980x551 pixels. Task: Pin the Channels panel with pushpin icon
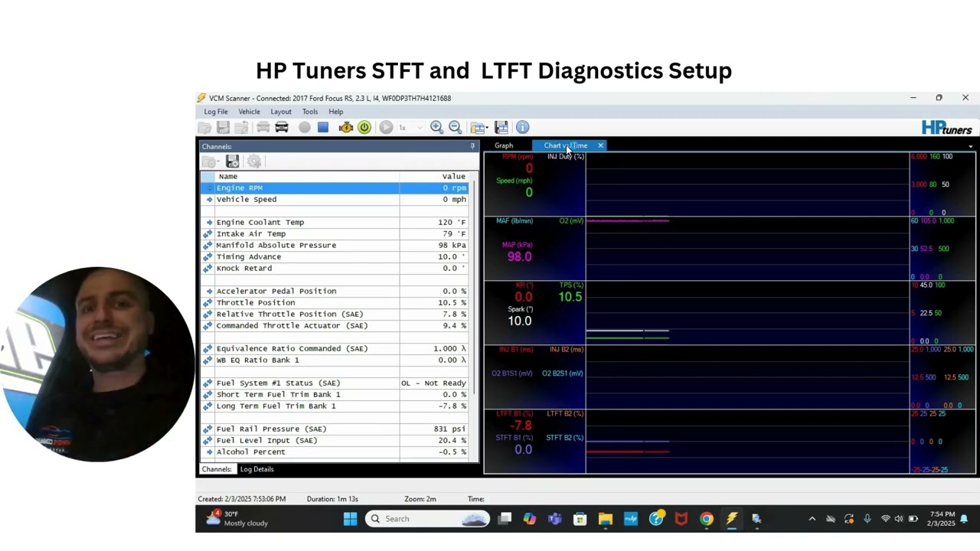click(x=472, y=146)
